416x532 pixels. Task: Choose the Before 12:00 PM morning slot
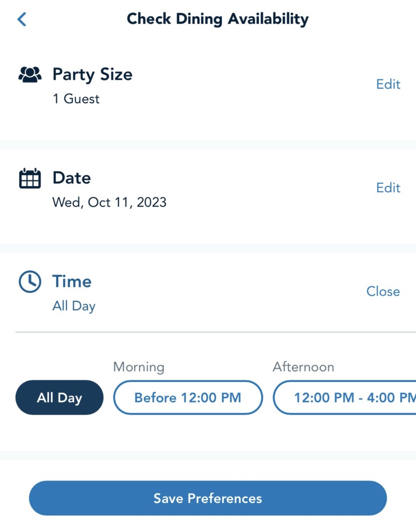(187, 397)
